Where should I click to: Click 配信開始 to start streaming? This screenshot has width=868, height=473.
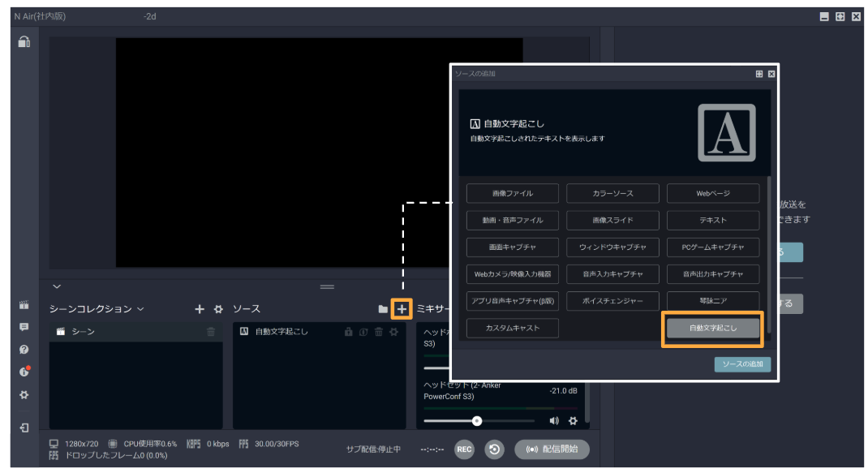click(x=551, y=449)
